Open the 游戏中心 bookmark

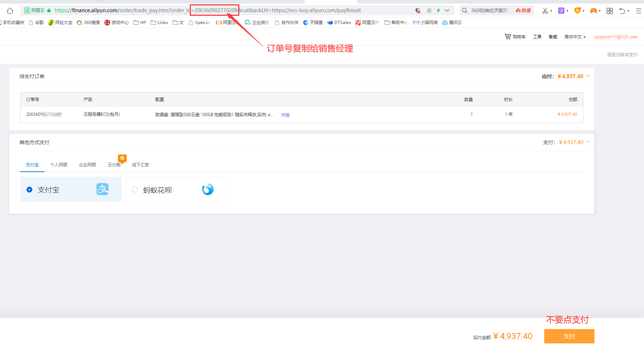117,23
